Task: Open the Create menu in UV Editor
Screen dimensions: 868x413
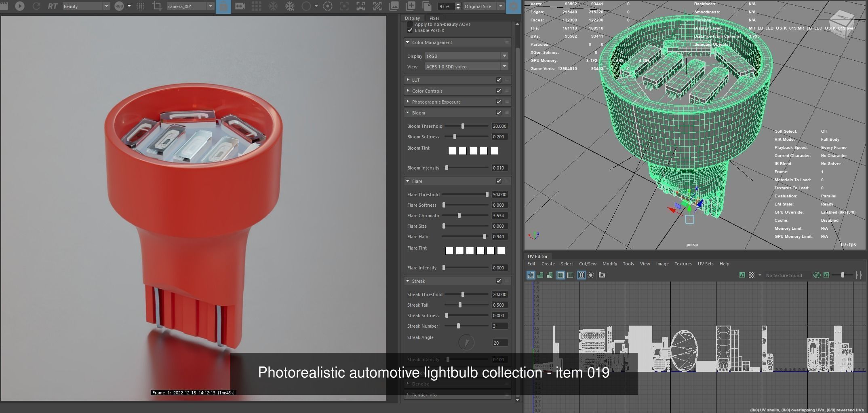Action: pyautogui.click(x=548, y=264)
